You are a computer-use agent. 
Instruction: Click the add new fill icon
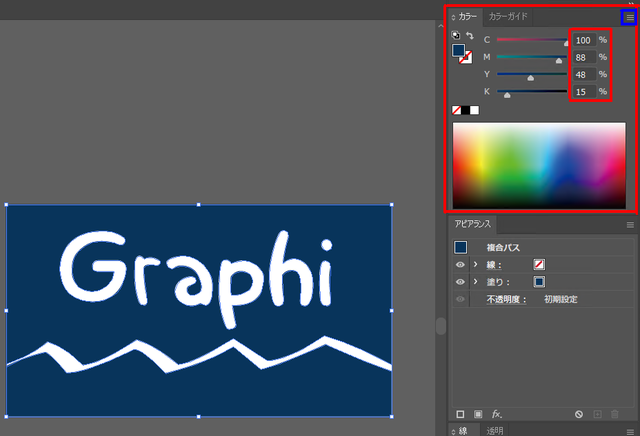(x=478, y=414)
